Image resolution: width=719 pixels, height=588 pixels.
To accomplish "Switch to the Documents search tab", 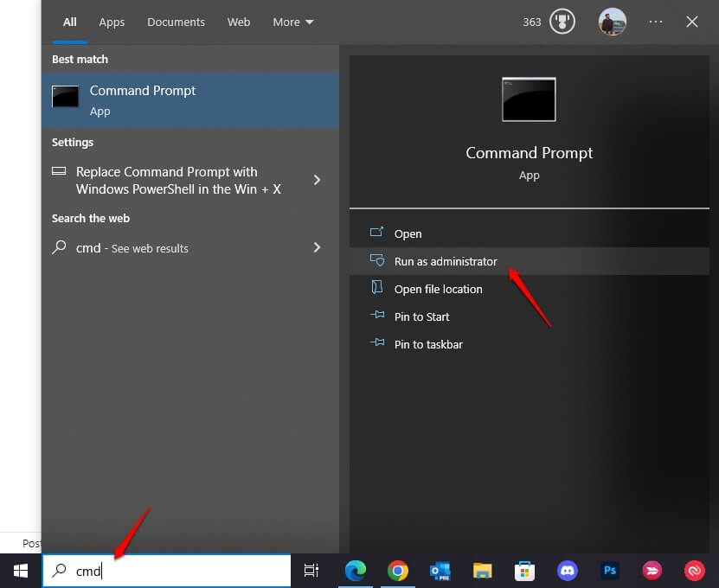I will coord(176,22).
